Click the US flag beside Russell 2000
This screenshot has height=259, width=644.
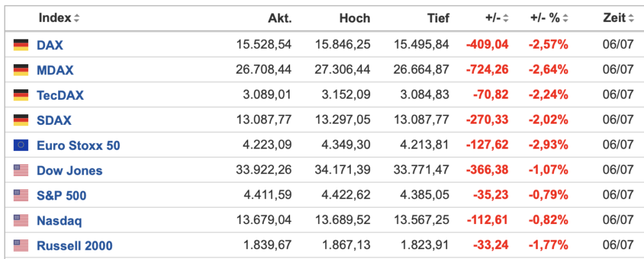pos(21,245)
